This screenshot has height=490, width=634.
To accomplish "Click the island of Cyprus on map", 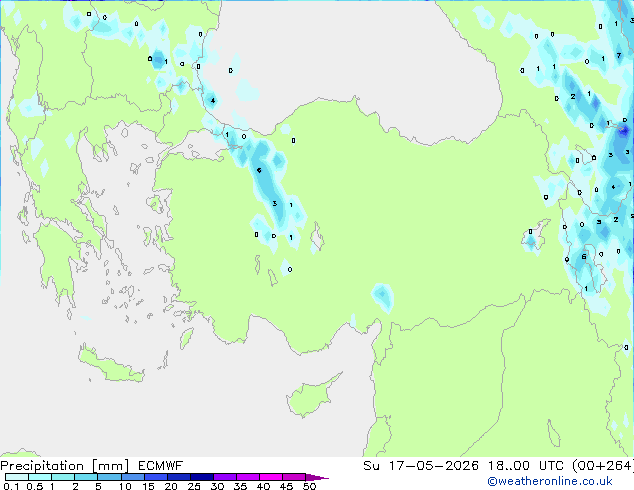I will click(311, 397).
